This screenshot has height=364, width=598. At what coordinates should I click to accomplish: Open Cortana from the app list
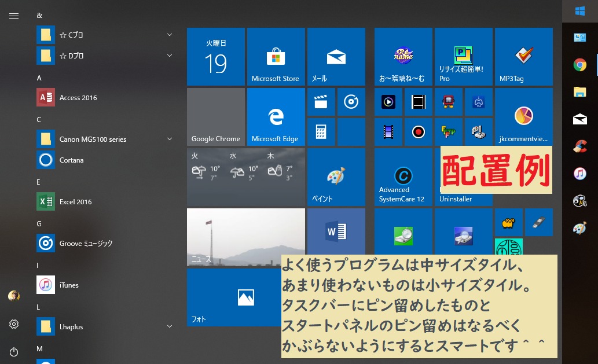pyautogui.click(x=105, y=160)
